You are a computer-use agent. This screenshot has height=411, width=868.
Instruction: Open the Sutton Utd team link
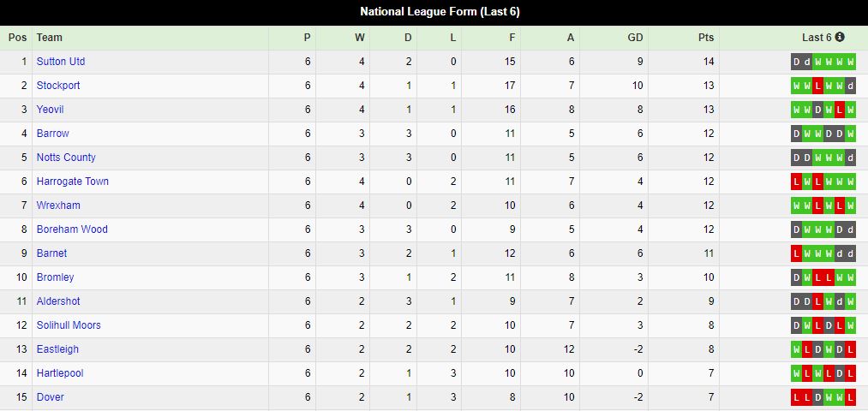coord(61,62)
